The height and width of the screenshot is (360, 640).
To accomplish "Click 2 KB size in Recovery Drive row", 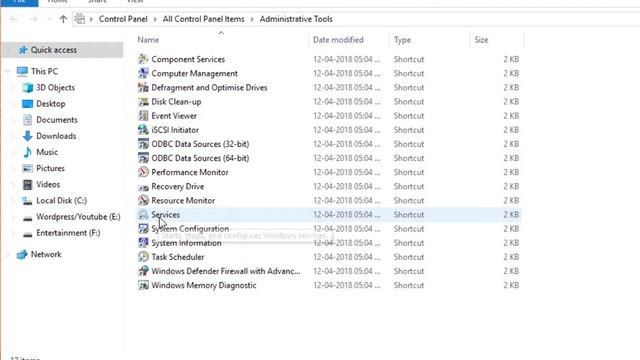I will click(x=511, y=187).
